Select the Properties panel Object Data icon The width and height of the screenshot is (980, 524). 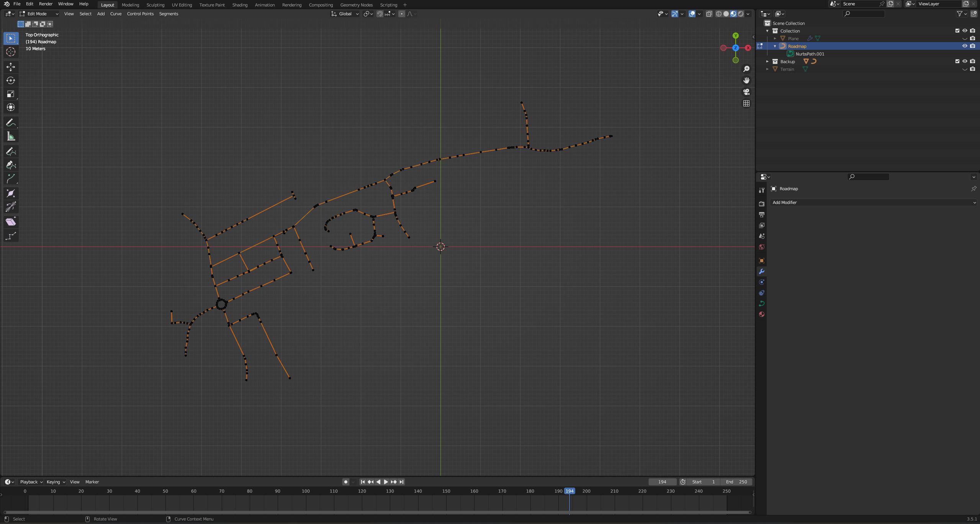pos(762,303)
